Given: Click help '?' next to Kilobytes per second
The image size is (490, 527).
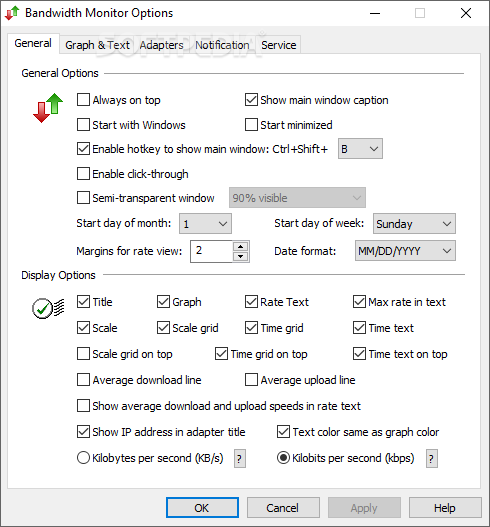Looking at the screenshot, I should tap(240, 458).
